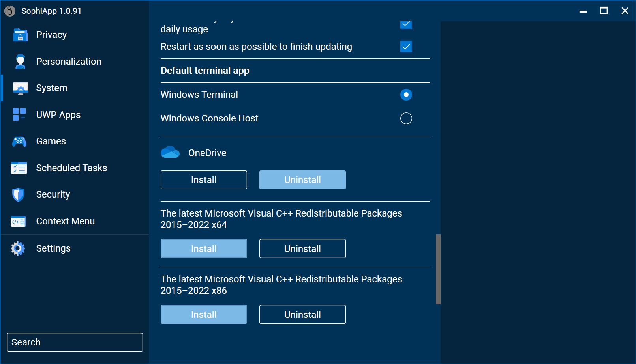This screenshot has width=636, height=364.
Task: Uncheck Restart as soon as possible checkbox
Action: pyautogui.click(x=406, y=47)
